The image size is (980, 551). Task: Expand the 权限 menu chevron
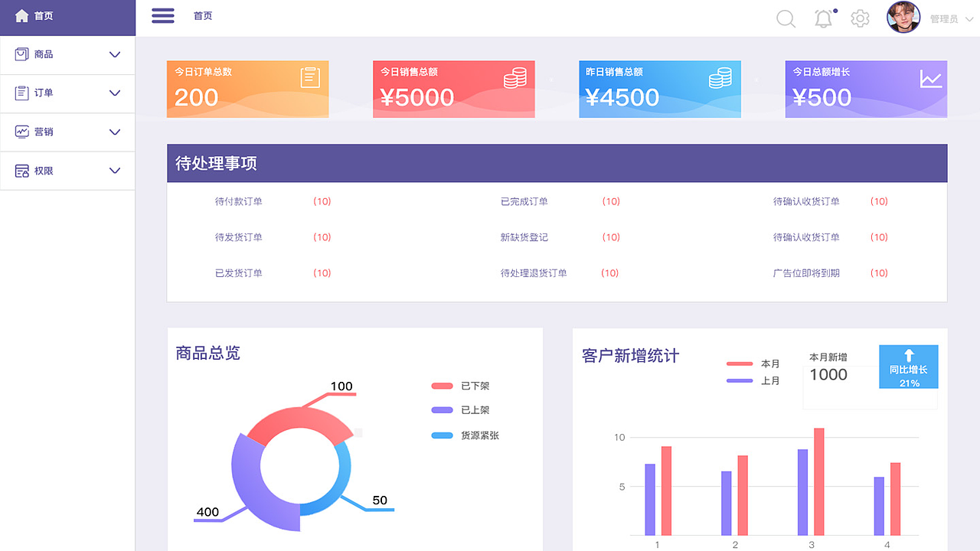[115, 171]
